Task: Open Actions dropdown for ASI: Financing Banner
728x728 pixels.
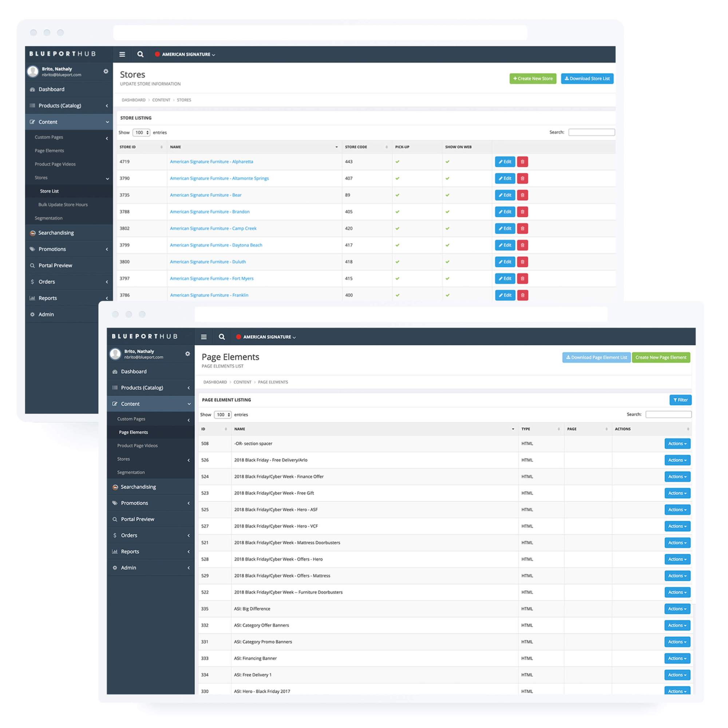Action: [x=677, y=658]
